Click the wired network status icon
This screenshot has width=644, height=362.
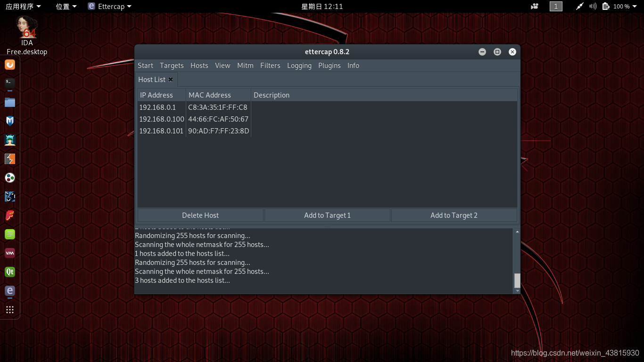point(580,6)
